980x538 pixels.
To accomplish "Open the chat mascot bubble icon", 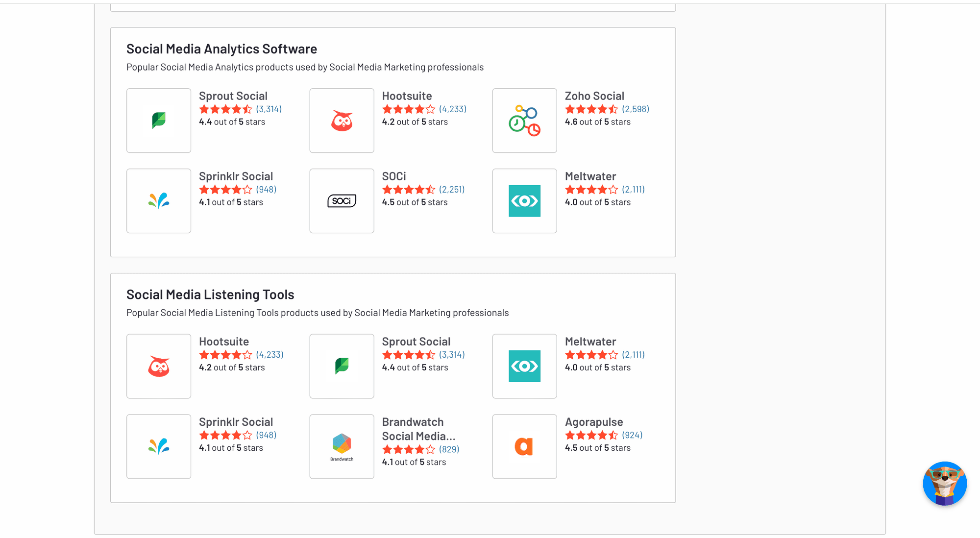I will pos(944,483).
